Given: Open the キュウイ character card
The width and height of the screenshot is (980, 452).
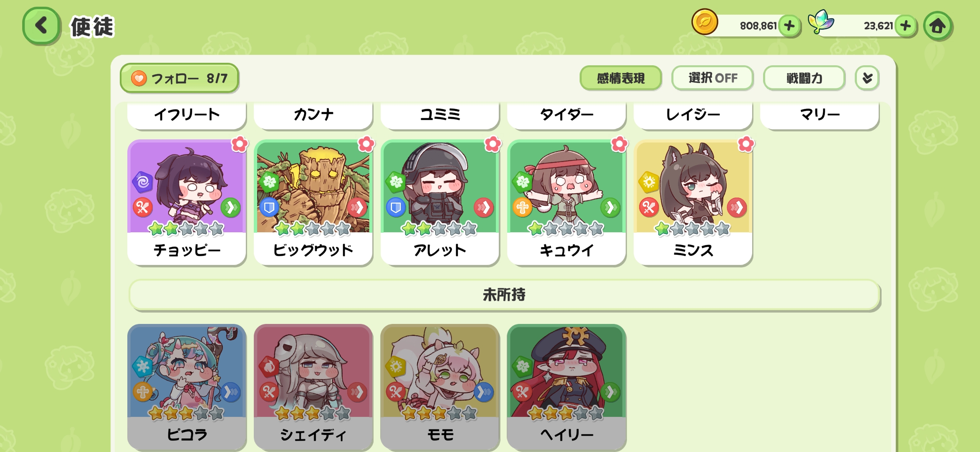Looking at the screenshot, I should (x=567, y=203).
